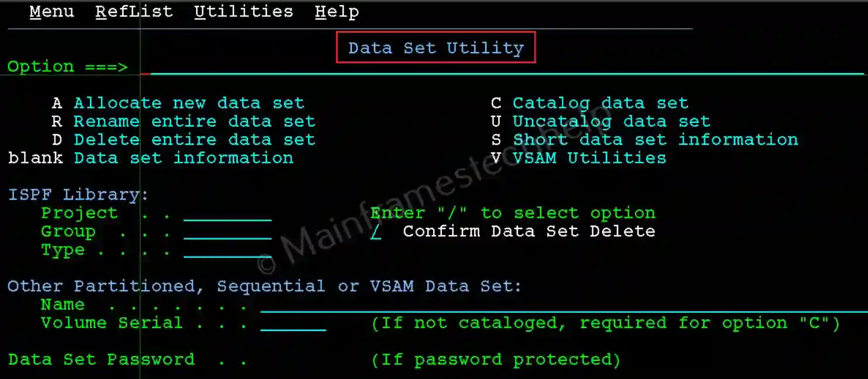Select Delete entire data set option

(194, 140)
